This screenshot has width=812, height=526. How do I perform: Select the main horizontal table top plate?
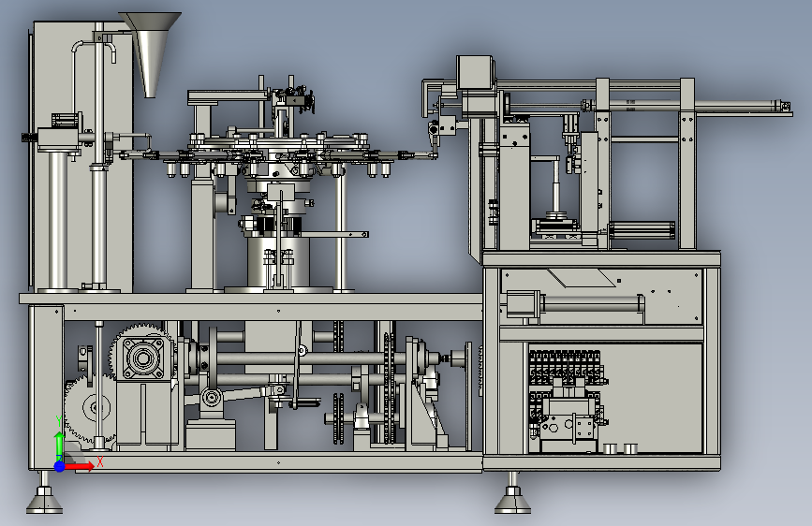(x=251, y=299)
